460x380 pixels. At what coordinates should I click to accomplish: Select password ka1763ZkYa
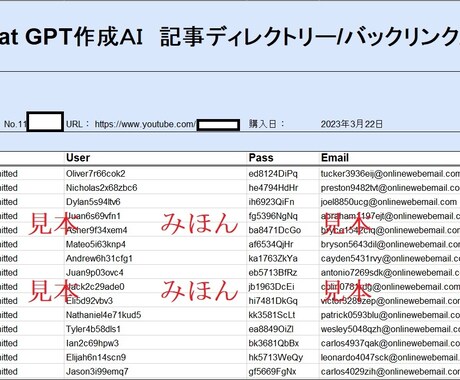273,258
